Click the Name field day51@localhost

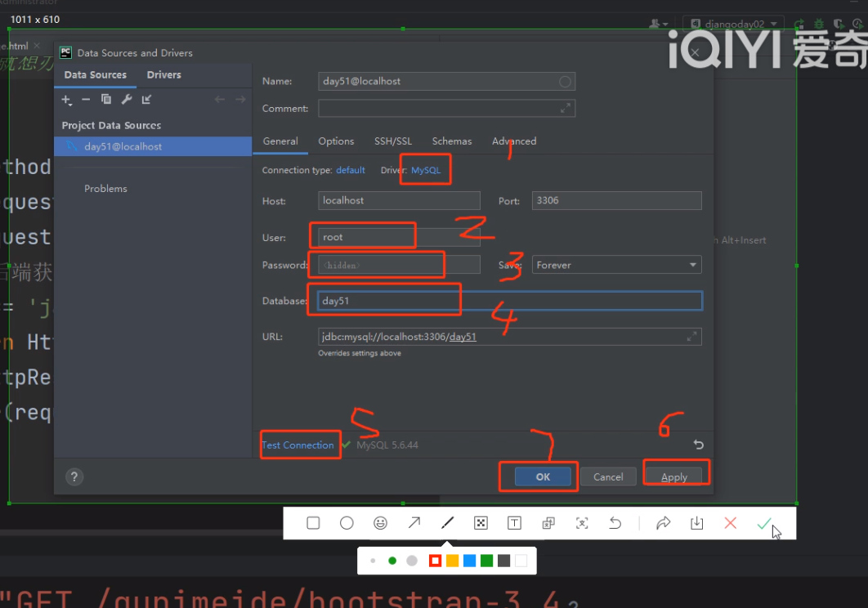click(x=447, y=82)
